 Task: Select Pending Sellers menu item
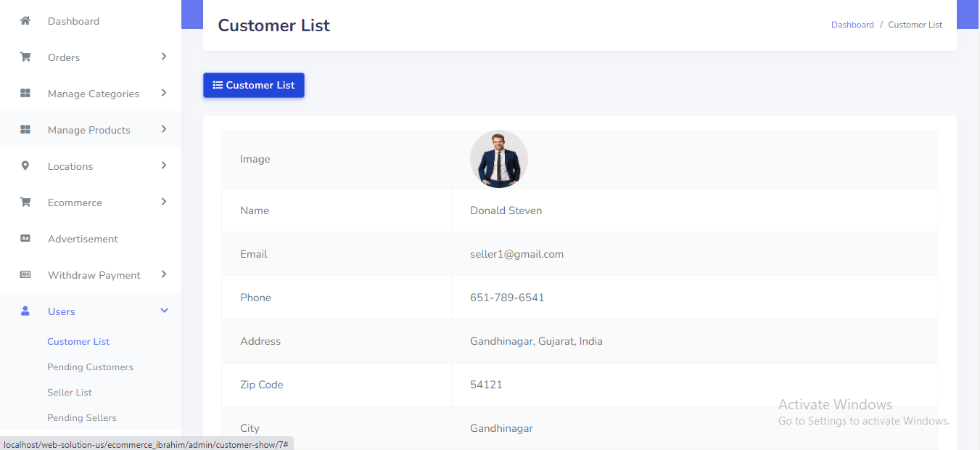tap(82, 418)
